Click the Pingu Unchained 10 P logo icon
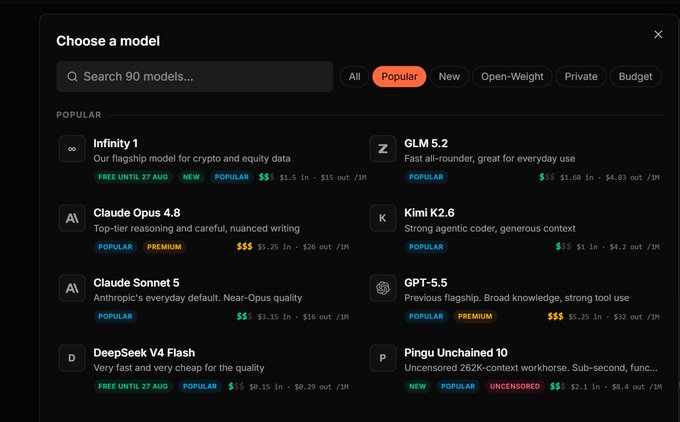The image size is (680, 422). 383,358
